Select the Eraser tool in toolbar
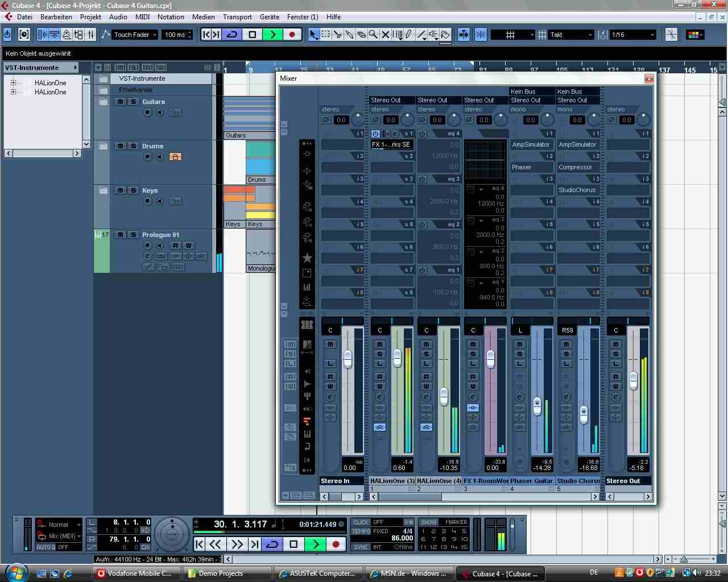This screenshot has width=728, height=582. 361,35
